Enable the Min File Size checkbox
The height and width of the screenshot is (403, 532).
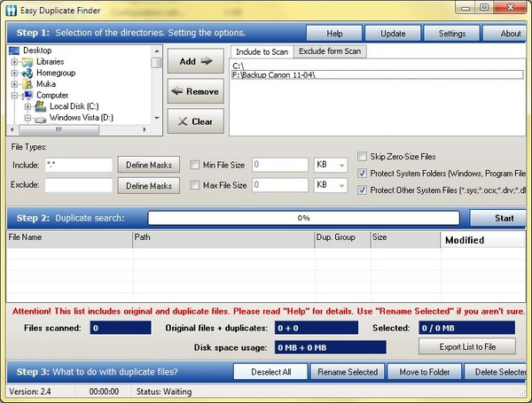tap(196, 164)
